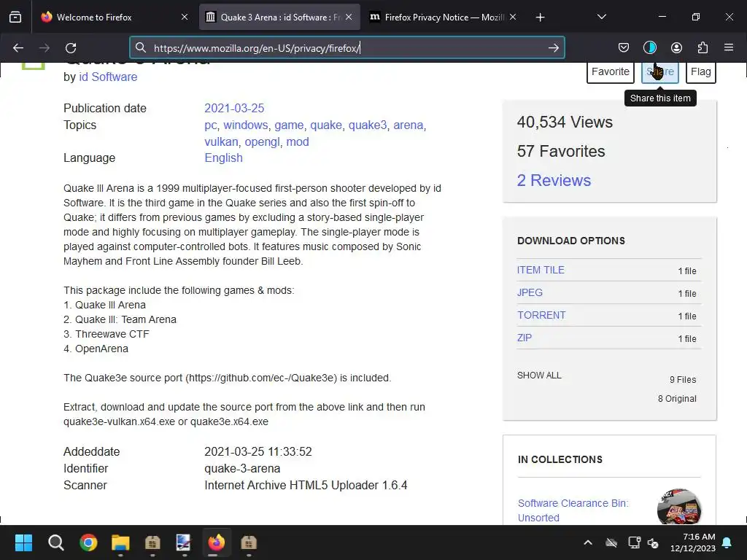Switch to Welcome to Firefox tab
747x560 pixels.
click(115, 17)
